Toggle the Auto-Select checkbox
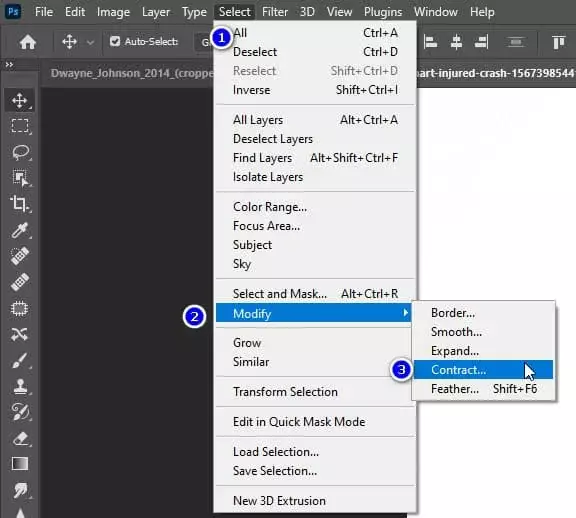The width and height of the screenshot is (576, 518). click(115, 41)
